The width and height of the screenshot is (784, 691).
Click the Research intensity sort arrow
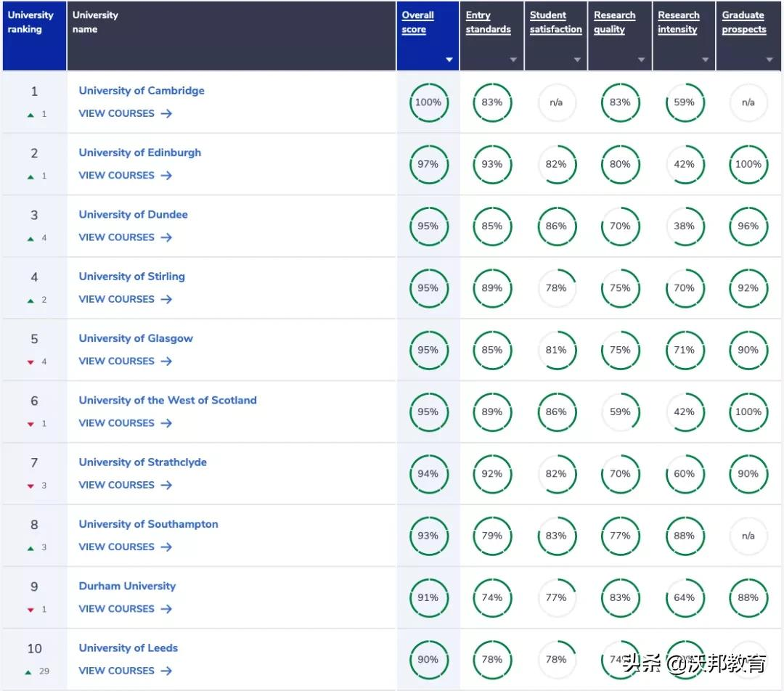pos(705,60)
